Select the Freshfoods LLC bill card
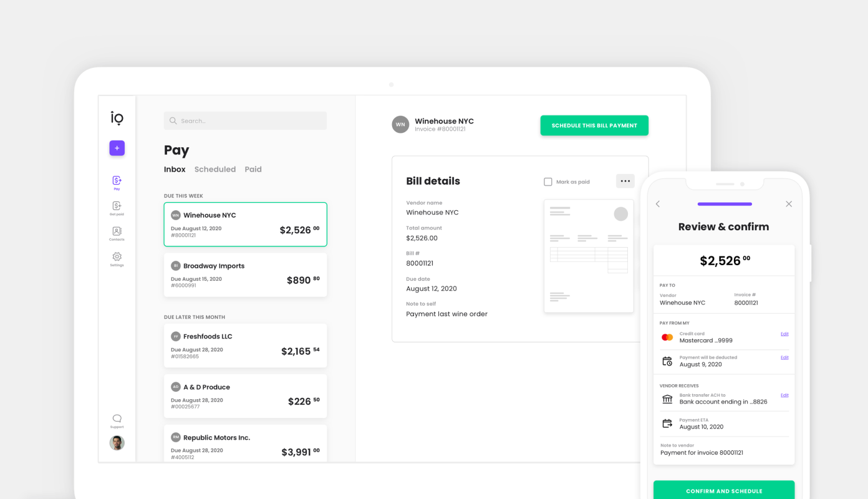 click(245, 345)
